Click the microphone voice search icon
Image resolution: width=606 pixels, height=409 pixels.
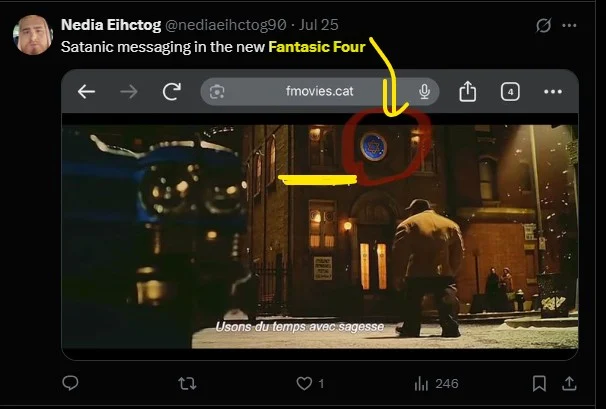click(x=424, y=92)
